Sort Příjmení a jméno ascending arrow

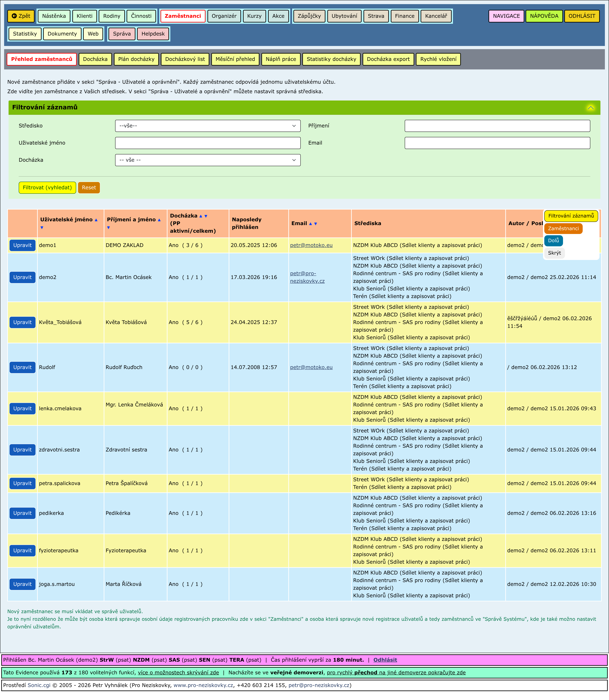[159, 220]
